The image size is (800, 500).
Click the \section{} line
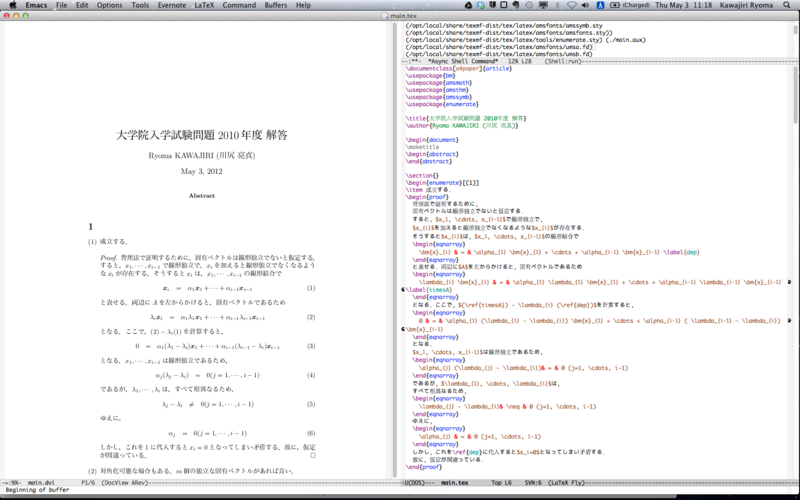[422, 176]
